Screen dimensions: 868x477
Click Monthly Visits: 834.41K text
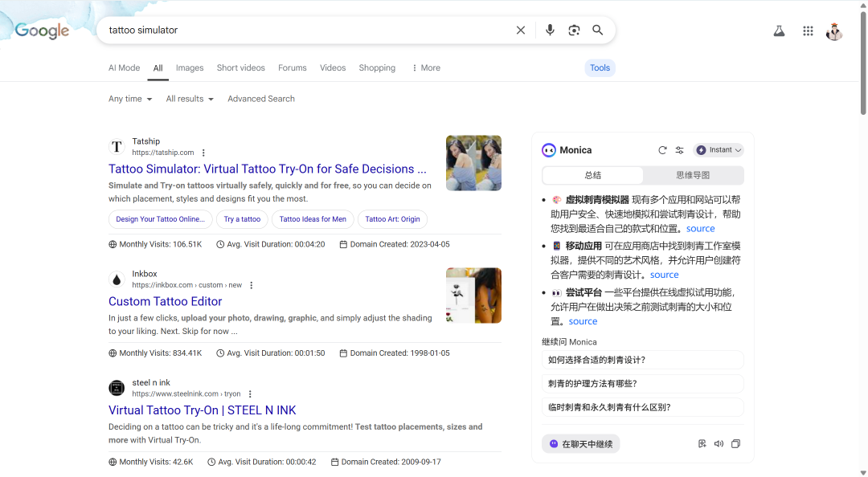pos(156,353)
